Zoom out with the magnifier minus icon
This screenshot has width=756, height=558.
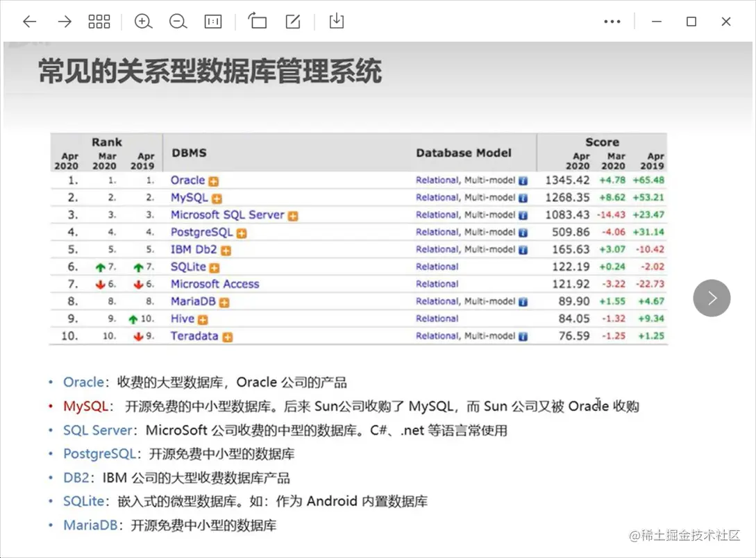click(178, 22)
